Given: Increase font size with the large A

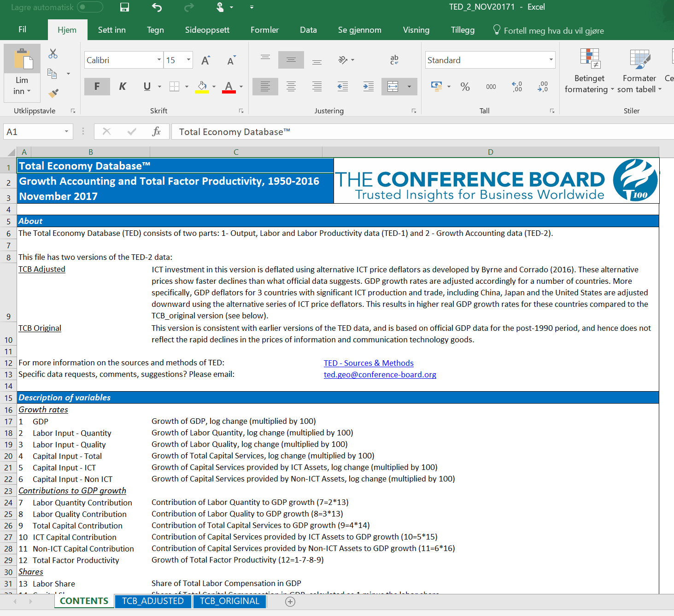Looking at the screenshot, I should point(205,60).
